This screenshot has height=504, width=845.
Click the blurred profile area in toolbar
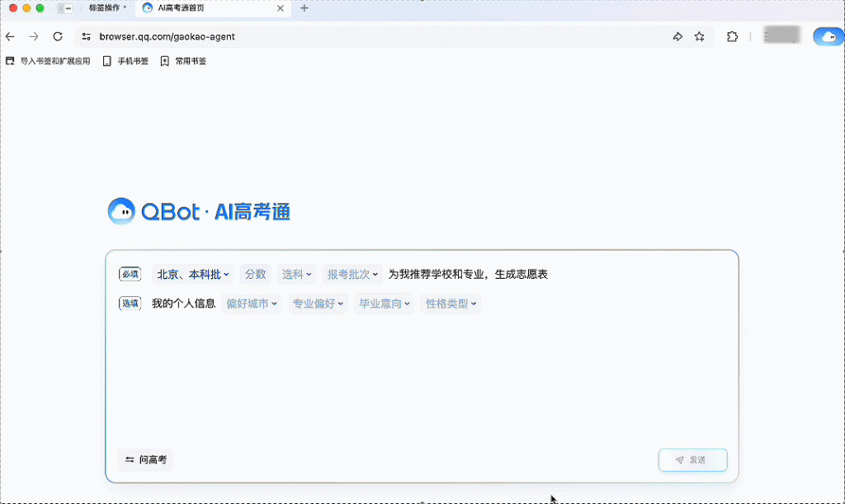pyautogui.click(x=781, y=36)
